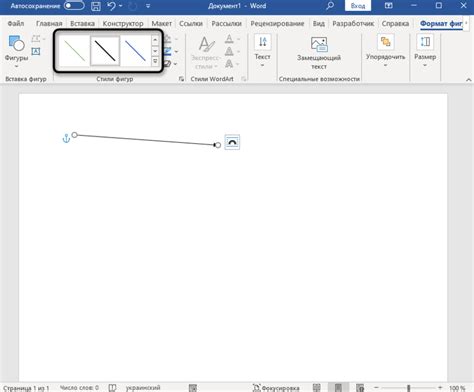The width and height of the screenshot is (474, 392).
Task: Click the Число слов word count
Action: click(79, 388)
